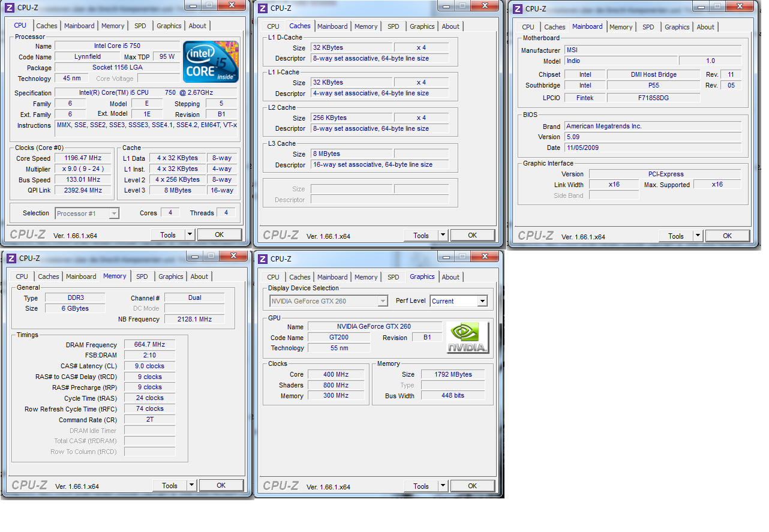This screenshot has height=532, width=769.
Task: Click the Intel Core i5 inside logo
Action: [211, 62]
